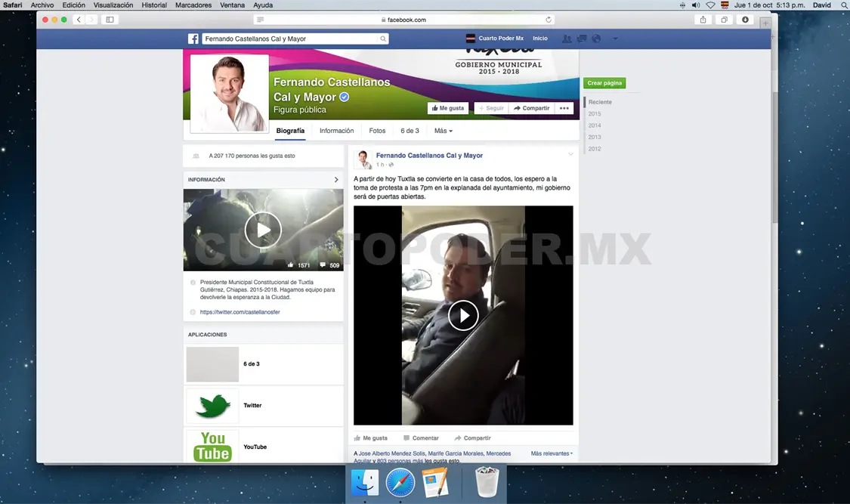Open the twitter.com/castellanosfer link

[240, 312]
